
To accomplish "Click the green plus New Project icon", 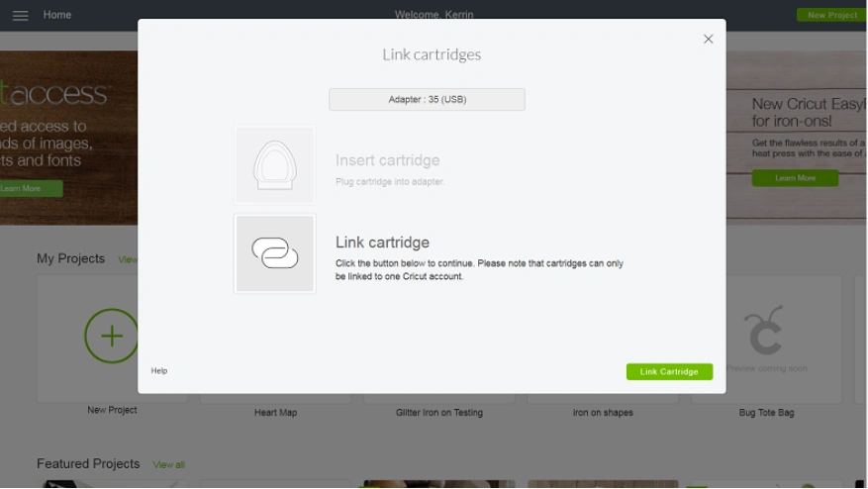I will [111, 336].
